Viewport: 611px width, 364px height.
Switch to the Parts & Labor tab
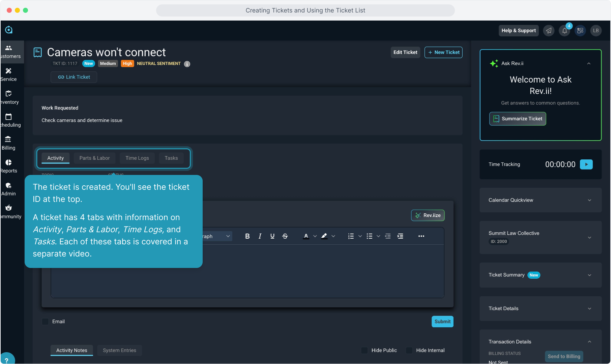95,158
